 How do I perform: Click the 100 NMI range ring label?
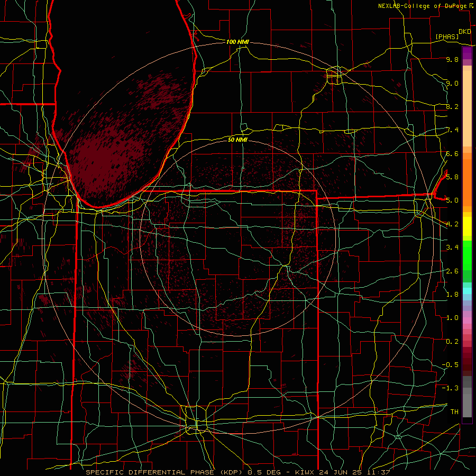(x=237, y=42)
